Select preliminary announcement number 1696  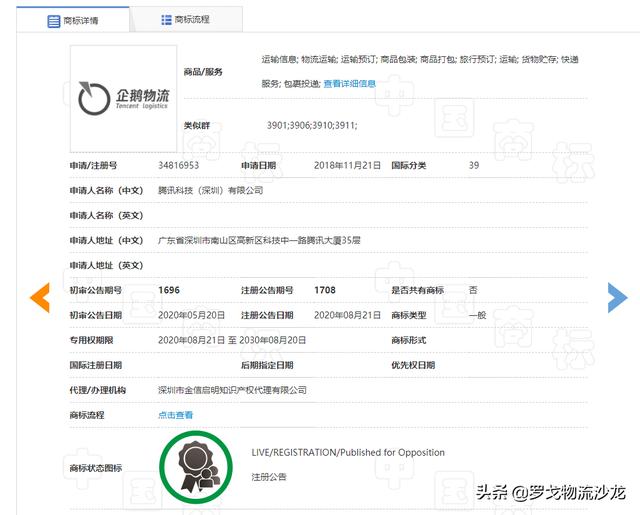[x=169, y=290]
